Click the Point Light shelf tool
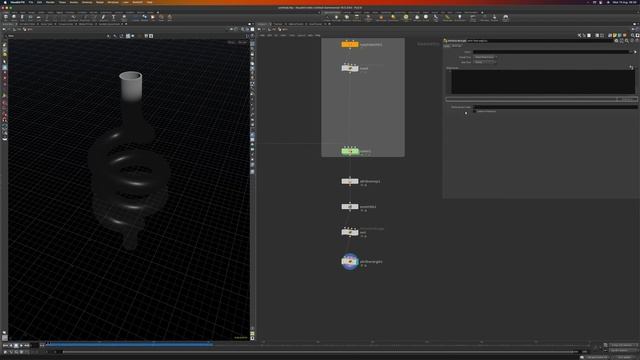The image size is (640, 360). tap(336, 18)
